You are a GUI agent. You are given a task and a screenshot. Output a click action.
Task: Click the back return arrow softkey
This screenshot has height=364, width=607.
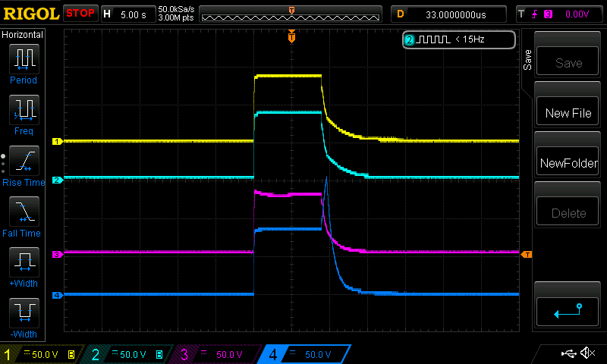pyautogui.click(x=568, y=312)
